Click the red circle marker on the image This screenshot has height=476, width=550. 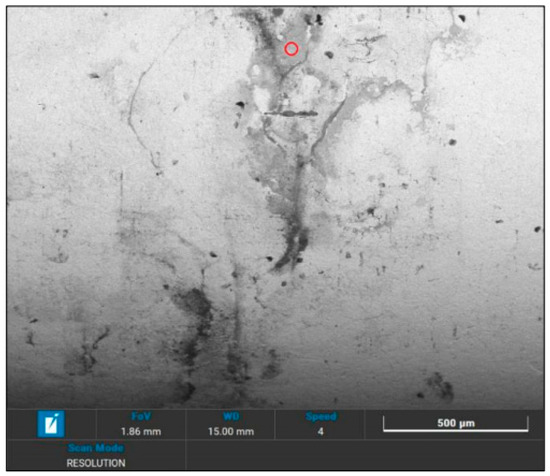coord(291,49)
